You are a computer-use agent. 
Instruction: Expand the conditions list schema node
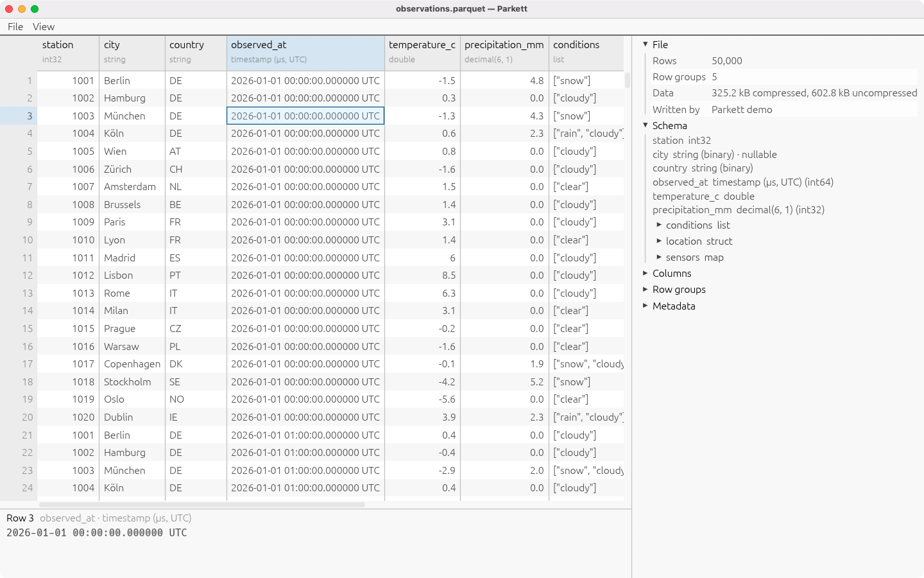(x=659, y=225)
